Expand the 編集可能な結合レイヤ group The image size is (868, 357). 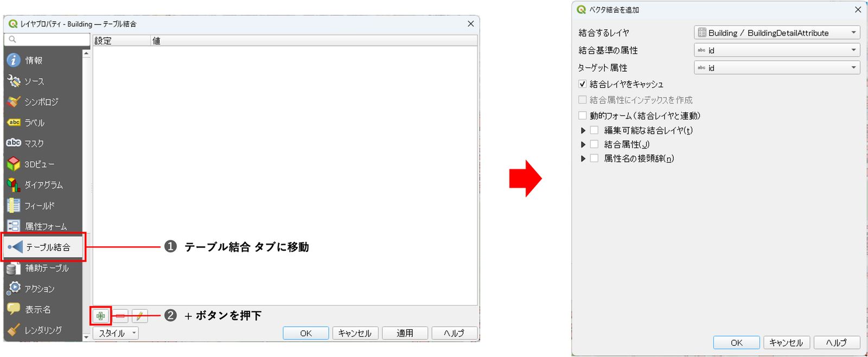click(583, 130)
